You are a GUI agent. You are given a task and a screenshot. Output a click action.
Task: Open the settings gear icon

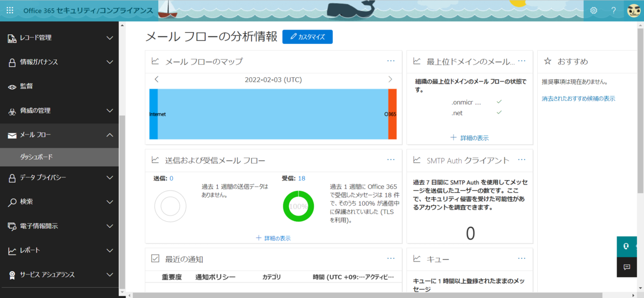(x=594, y=10)
